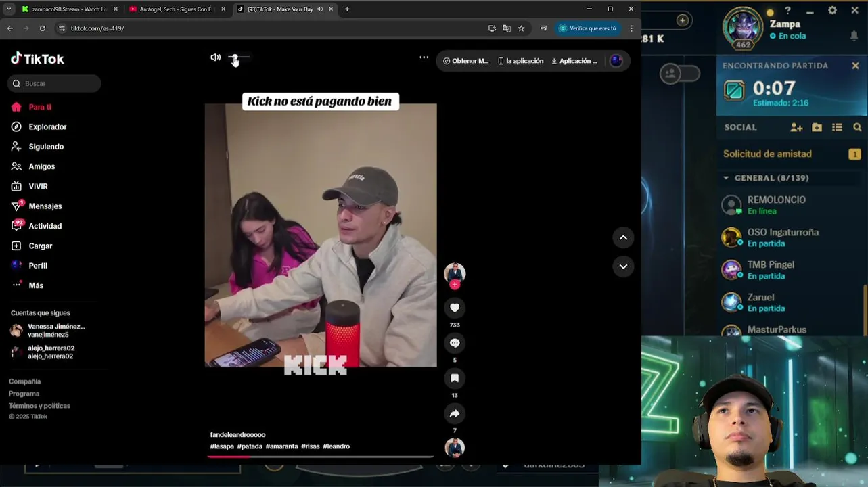Open the three-dot video options menu
868x487 pixels.
click(424, 57)
